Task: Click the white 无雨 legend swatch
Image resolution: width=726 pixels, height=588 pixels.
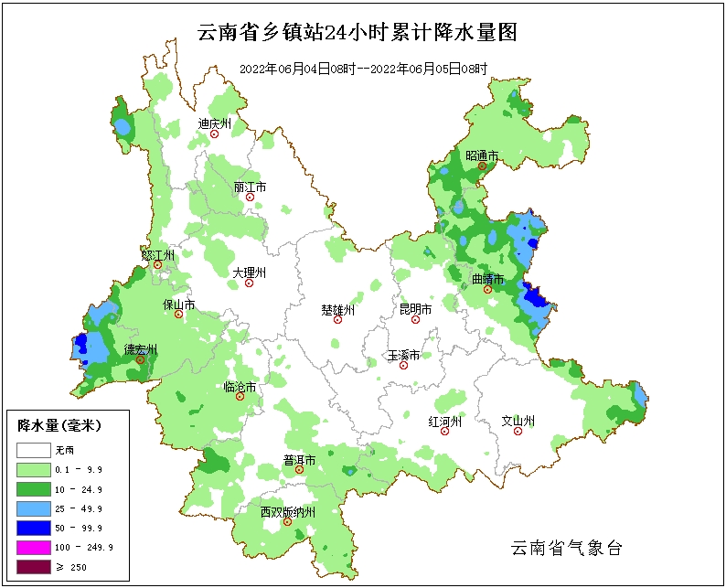Action: click(33, 450)
